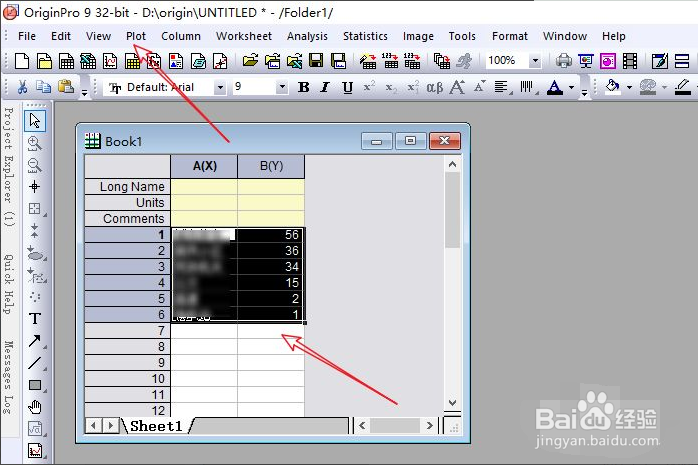Click the Save Project floppy icon

click(316, 61)
